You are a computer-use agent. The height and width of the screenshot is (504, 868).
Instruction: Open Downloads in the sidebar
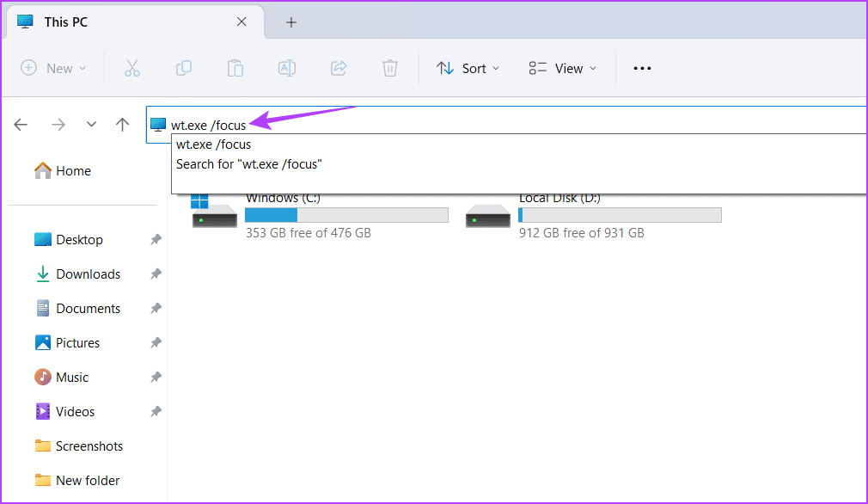tap(77, 274)
